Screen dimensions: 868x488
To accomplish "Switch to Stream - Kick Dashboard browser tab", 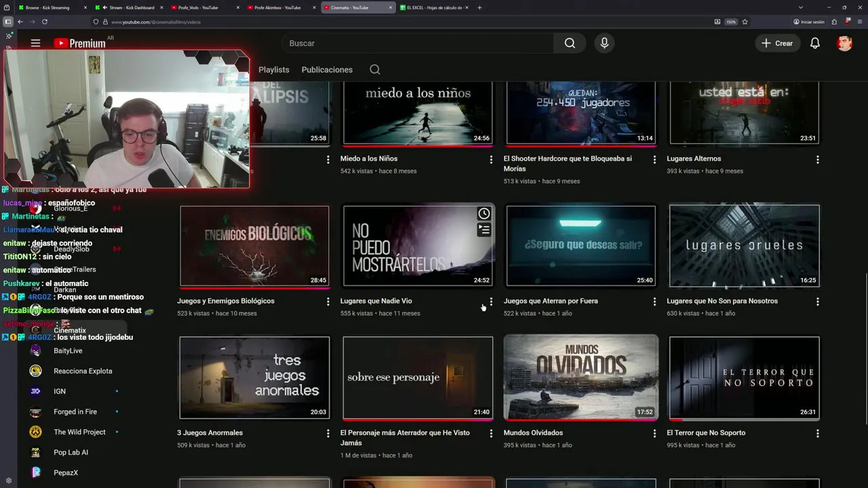I will [129, 7].
